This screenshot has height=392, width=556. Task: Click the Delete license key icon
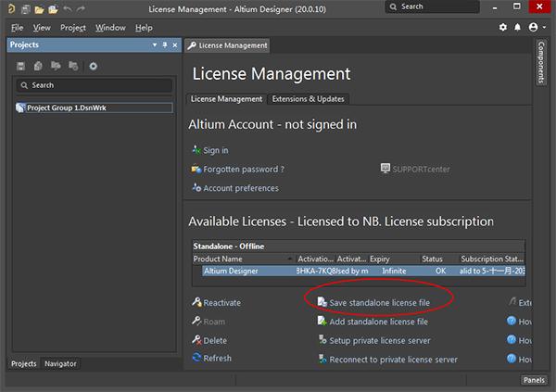coord(196,340)
